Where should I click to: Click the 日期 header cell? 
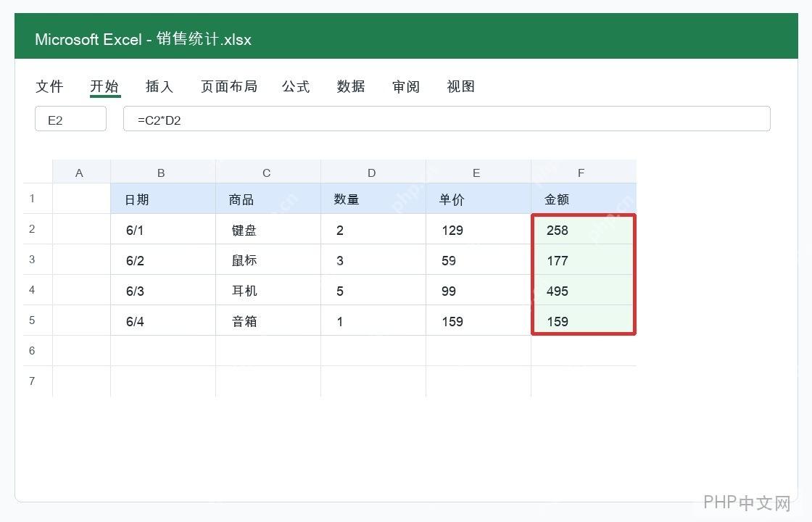[x=163, y=199]
